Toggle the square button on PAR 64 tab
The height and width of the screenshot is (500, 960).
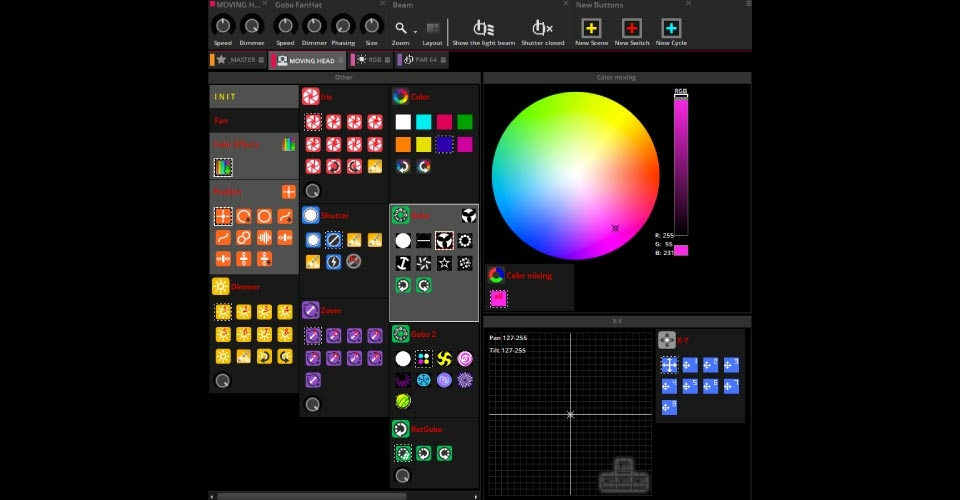pyautogui.click(x=441, y=61)
